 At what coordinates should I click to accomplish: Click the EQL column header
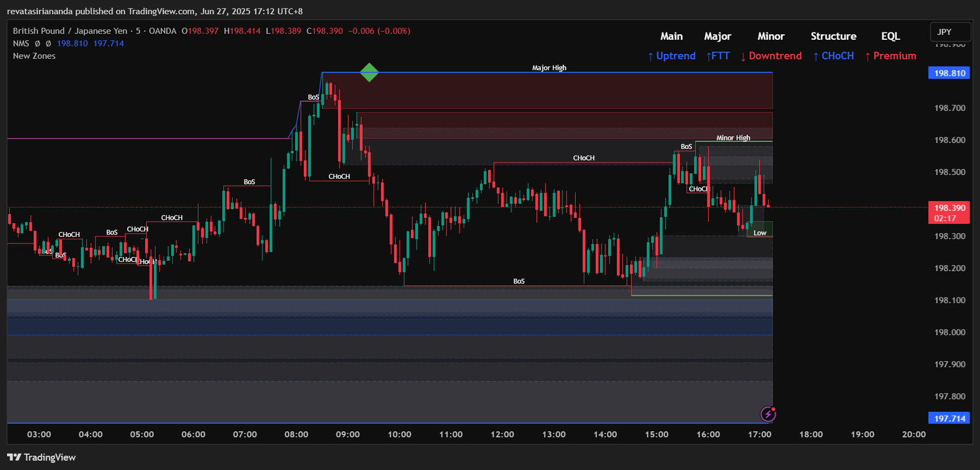click(890, 36)
